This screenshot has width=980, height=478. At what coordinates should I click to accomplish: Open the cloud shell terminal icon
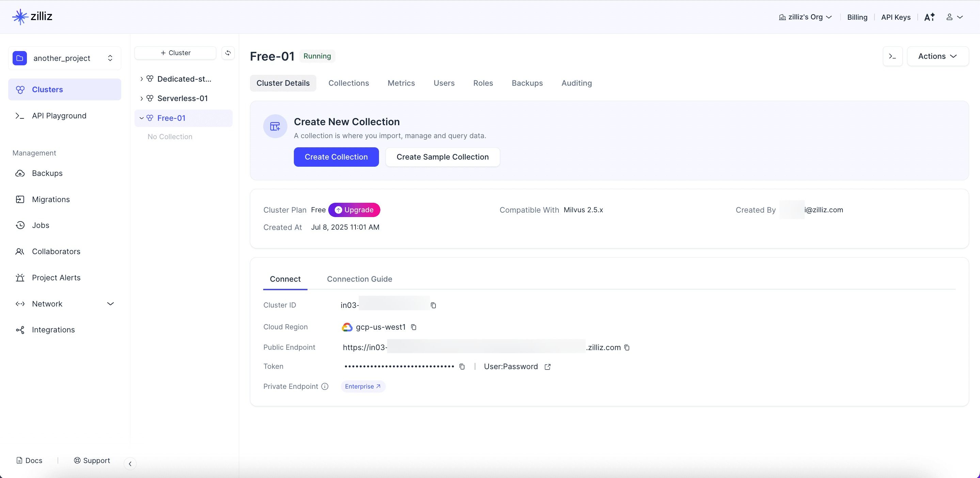(892, 56)
